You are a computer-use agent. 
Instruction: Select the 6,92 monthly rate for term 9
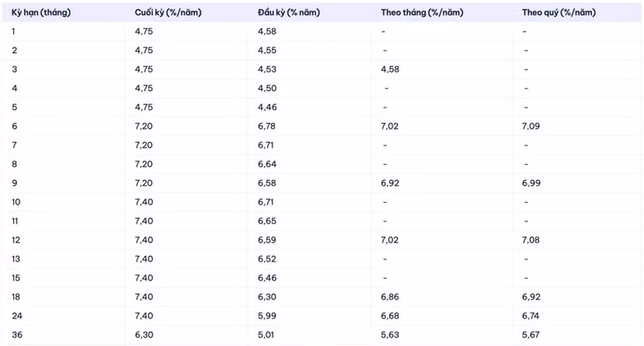[x=390, y=183]
